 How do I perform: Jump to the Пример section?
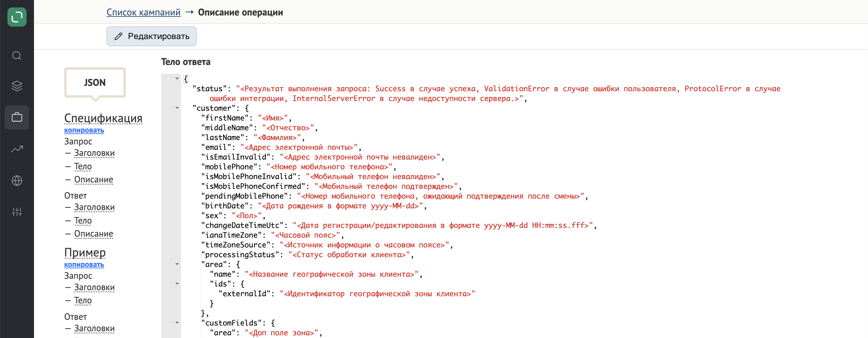[x=85, y=252]
